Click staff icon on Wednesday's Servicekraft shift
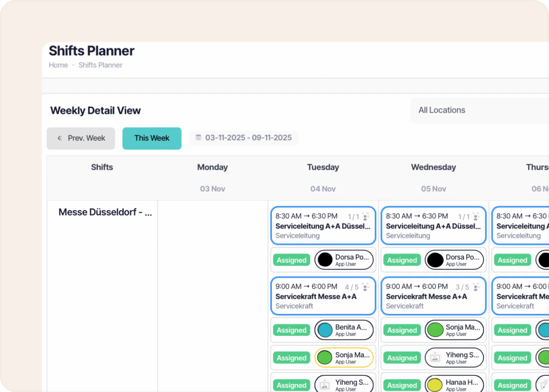The height and width of the screenshot is (392, 549). [476, 287]
